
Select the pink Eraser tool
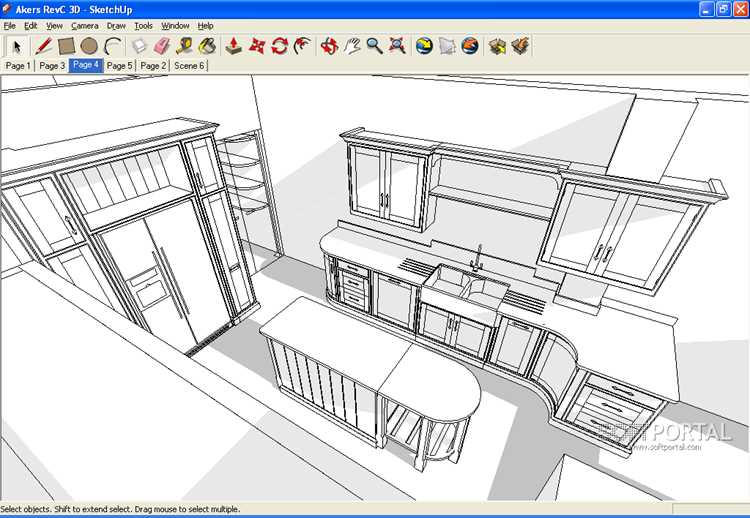pyautogui.click(x=162, y=46)
